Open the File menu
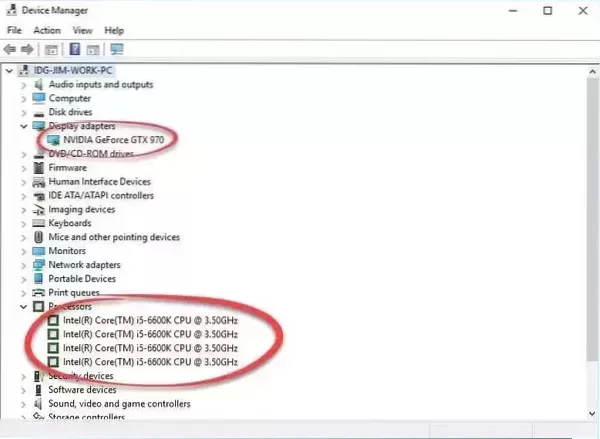This screenshot has height=439, width=600. pos(14,30)
